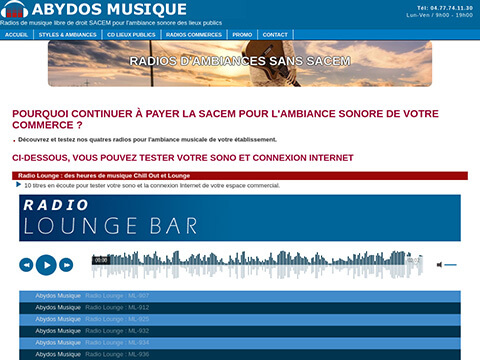Play track Radio Lounge : ML-907
The width and height of the screenshot is (480, 360).
240,296
